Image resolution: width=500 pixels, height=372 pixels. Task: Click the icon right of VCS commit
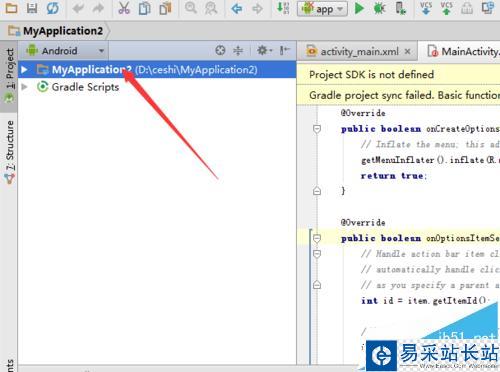pos(467,8)
